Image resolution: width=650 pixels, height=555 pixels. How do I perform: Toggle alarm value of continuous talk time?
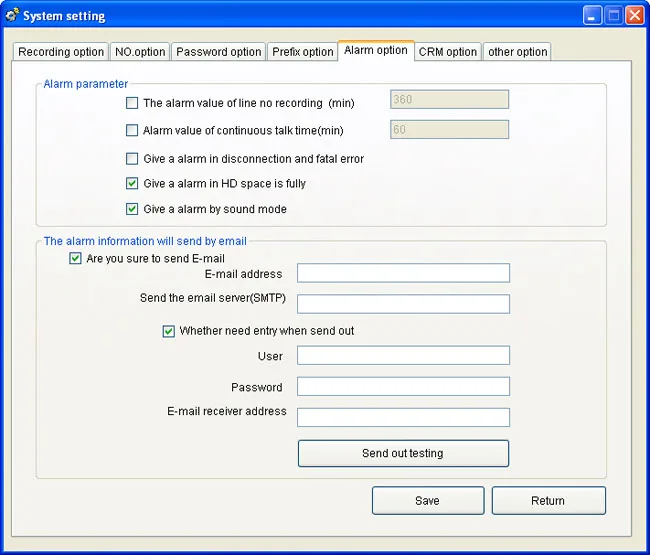click(x=132, y=130)
